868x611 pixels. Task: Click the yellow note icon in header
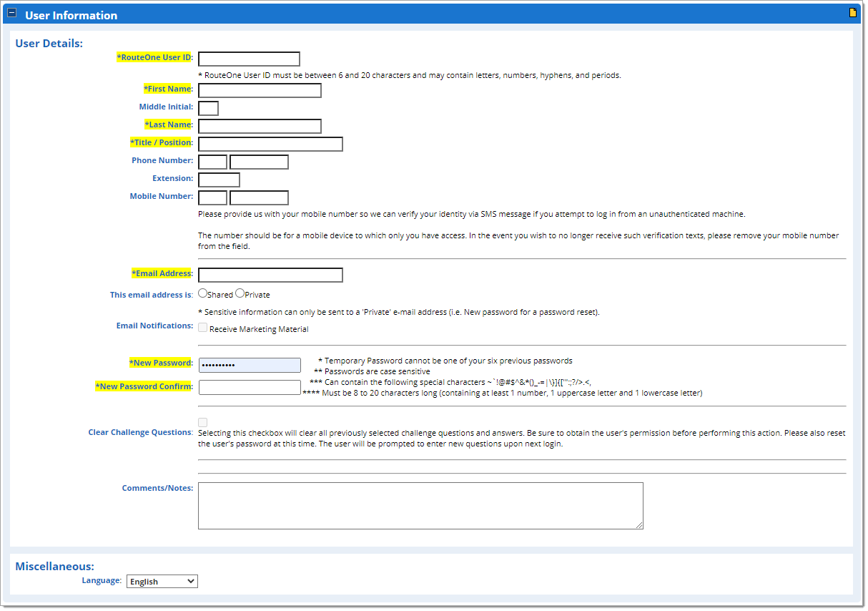pos(852,13)
